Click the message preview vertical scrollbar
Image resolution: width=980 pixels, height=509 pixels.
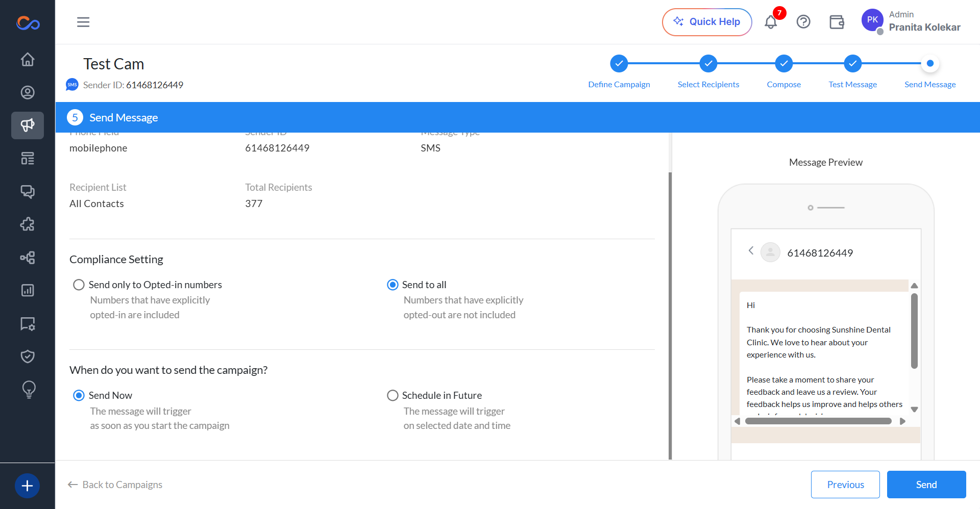tap(914, 330)
